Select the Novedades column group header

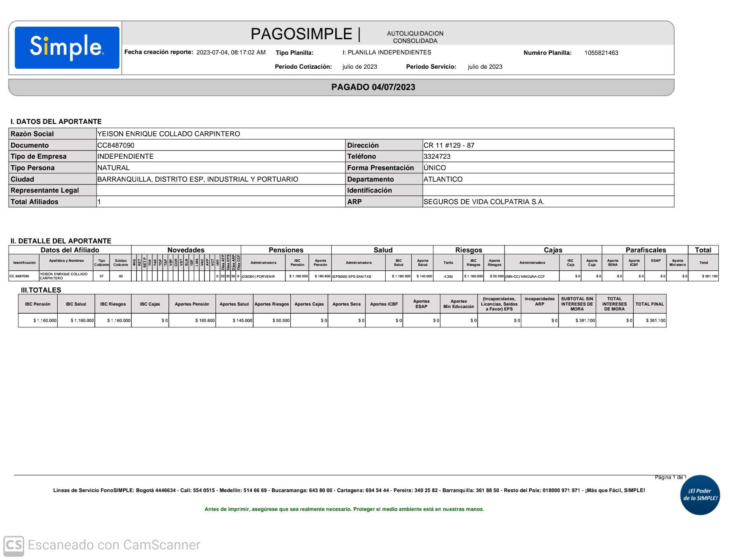[186, 250]
